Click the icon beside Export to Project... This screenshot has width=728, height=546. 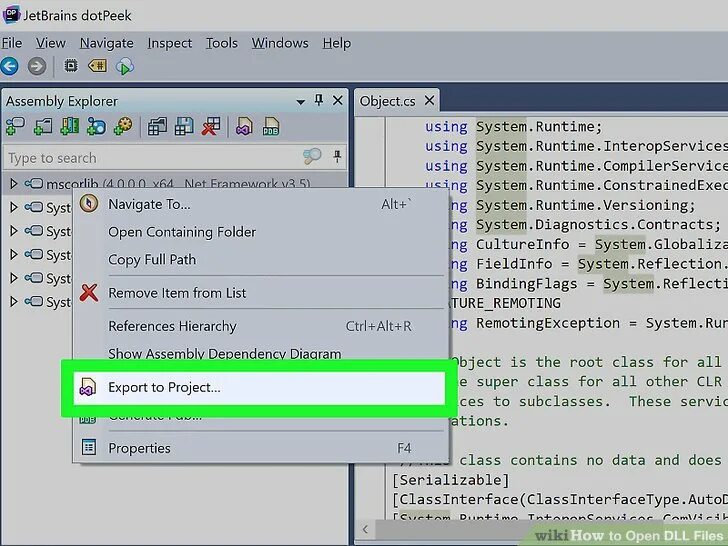(88, 387)
